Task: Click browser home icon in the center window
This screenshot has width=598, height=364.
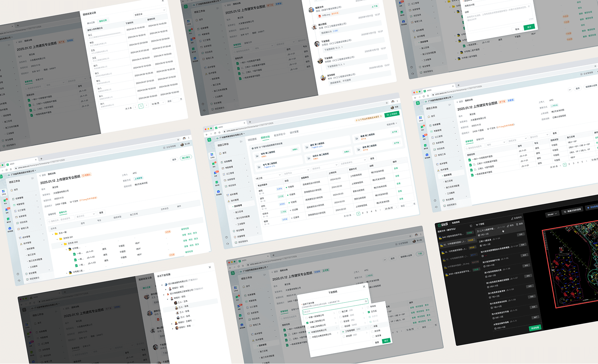Action: tap(219, 132)
